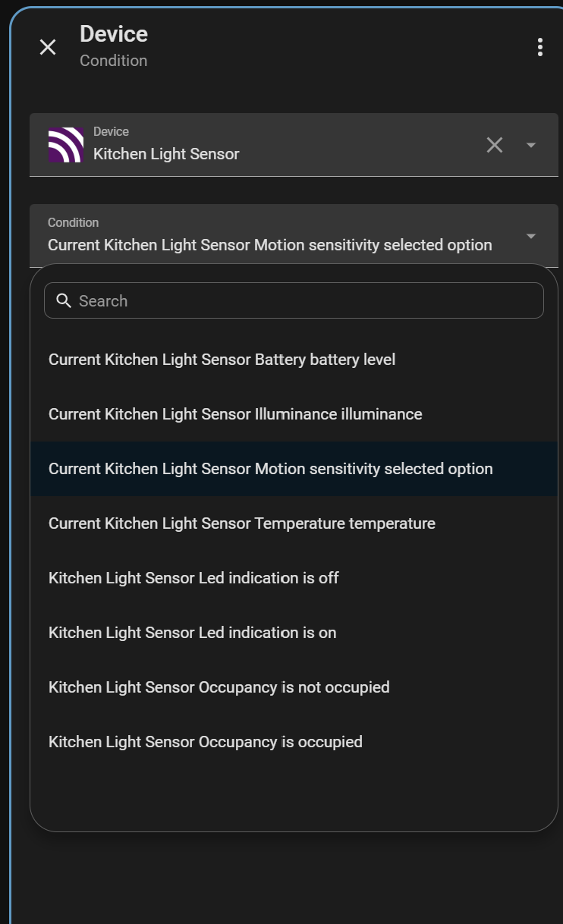
Task: Pick Temperature temperature condition
Action: (x=294, y=523)
